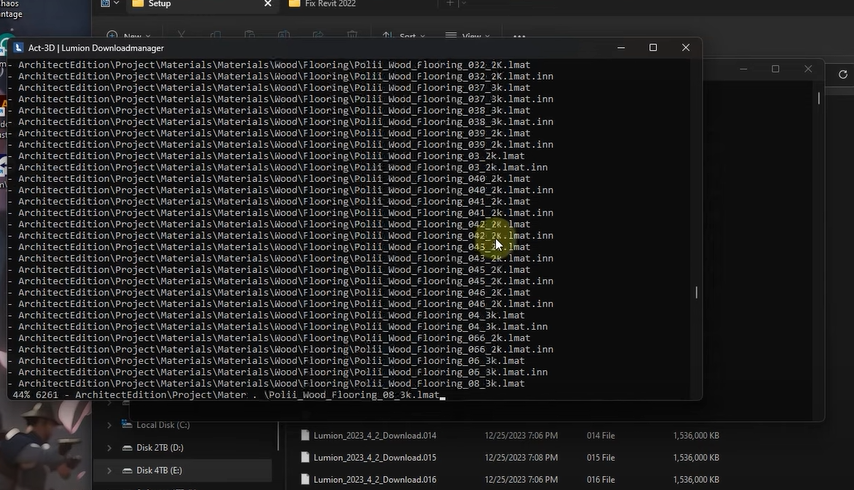Close the Lumion Downloadmanager console window

[x=685, y=47]
